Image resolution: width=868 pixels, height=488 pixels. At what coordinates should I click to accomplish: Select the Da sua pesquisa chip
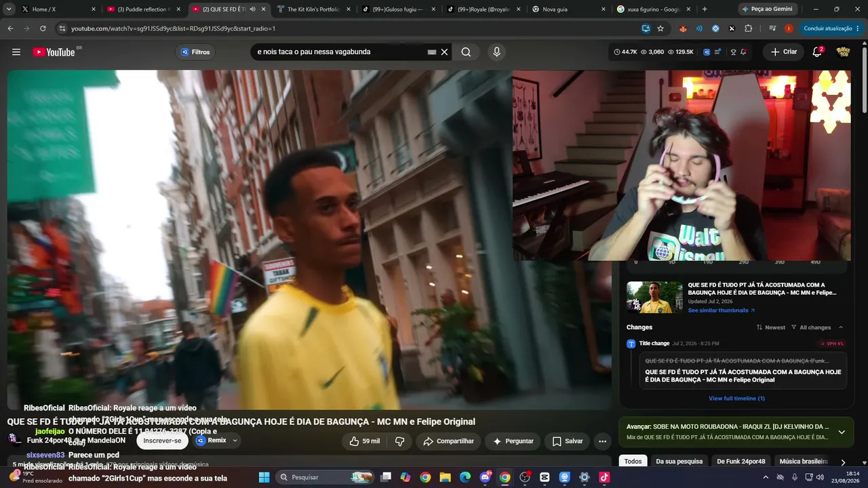(679, 462)
